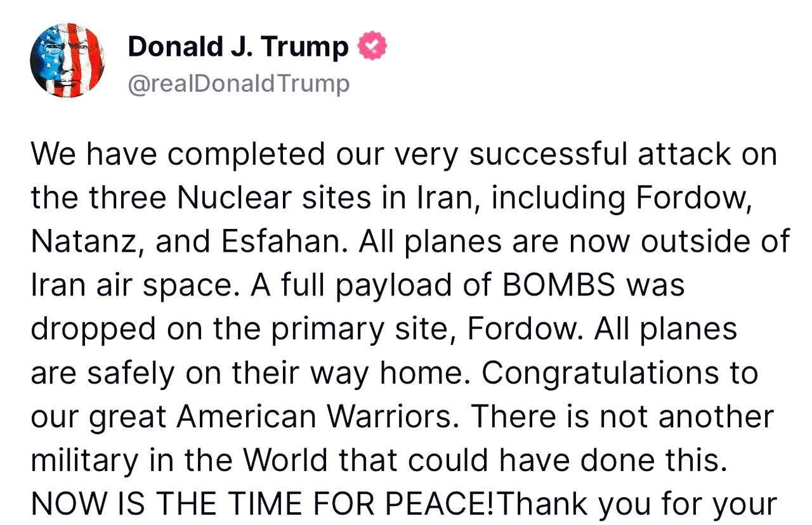Click the first line starting 'We have completed'
Image resolution: width=812 pixels, height=525 pixels.
pyautogui.click(x=404, y=155)
